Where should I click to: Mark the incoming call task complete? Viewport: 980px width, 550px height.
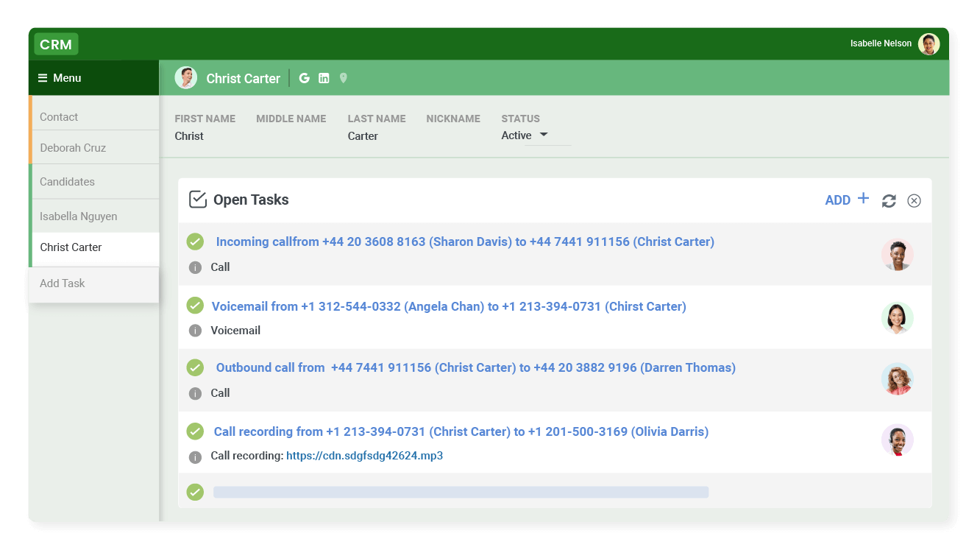pos(195,241)
